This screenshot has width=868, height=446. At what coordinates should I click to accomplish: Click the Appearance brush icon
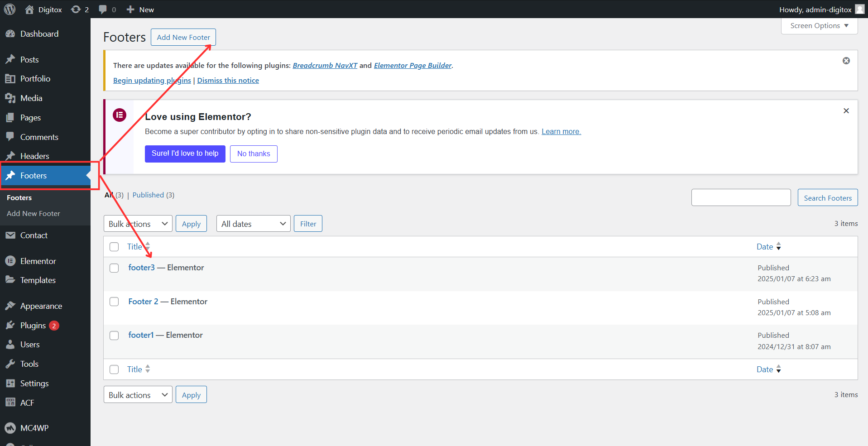[10, 306]
